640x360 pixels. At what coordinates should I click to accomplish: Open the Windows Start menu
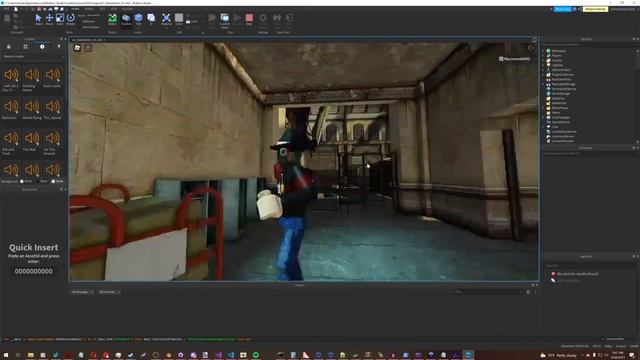[6, 355]
